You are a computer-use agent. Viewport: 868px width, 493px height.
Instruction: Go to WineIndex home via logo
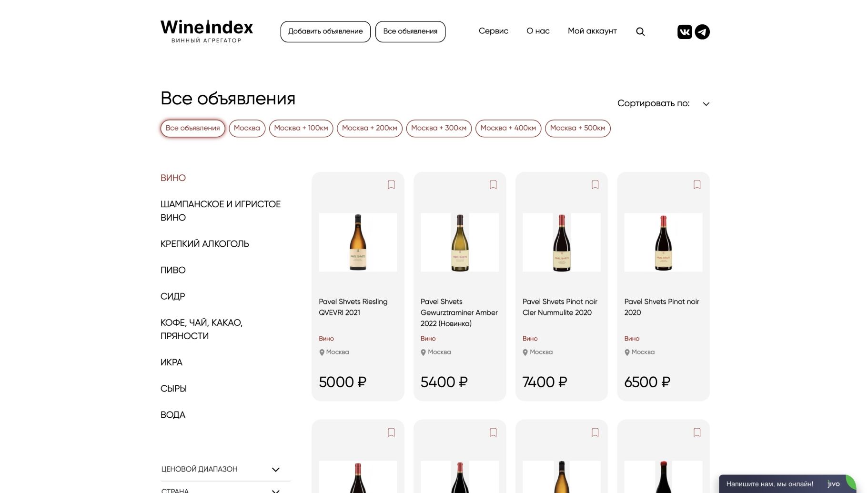pos(207,31)
